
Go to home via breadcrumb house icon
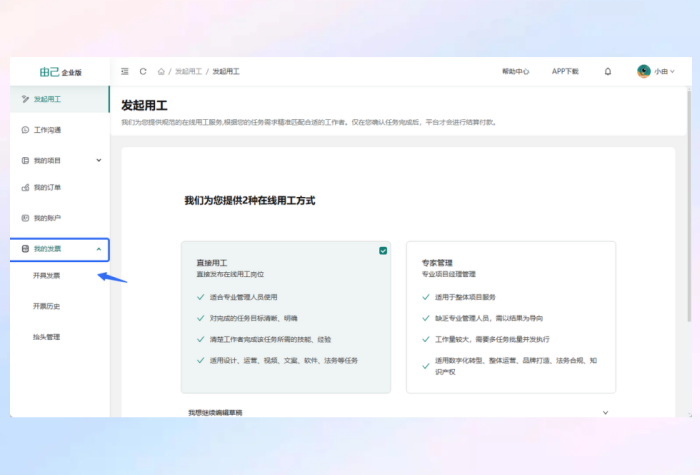(x=161, y=71)
